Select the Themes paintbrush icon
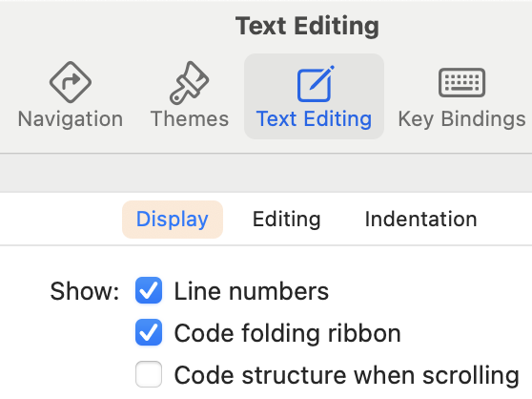 click(x=190, y=82)
